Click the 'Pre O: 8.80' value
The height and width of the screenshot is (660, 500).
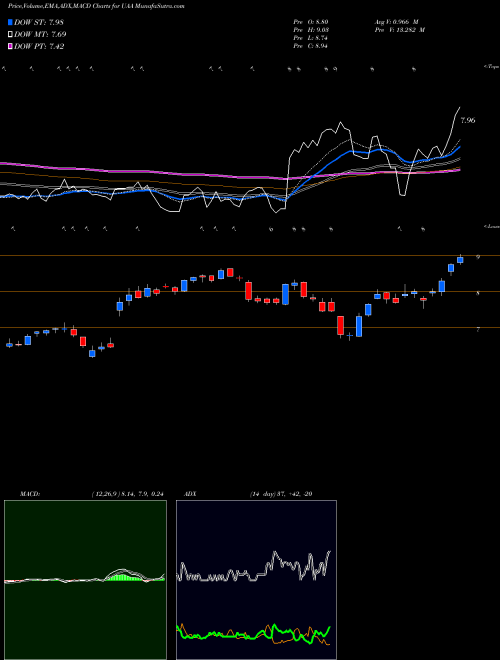coord(311,22)
